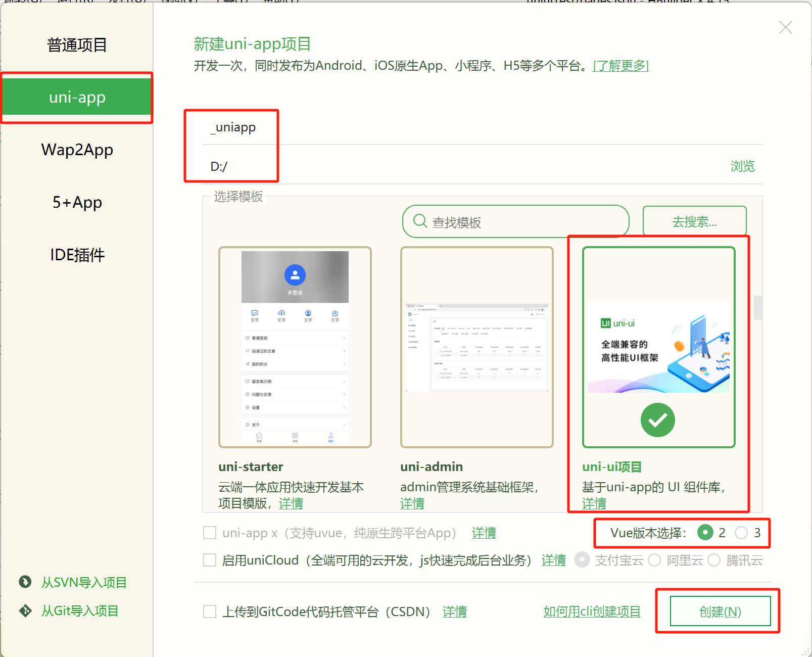
Task: Select the uni-ui项目 template thumbnail
Action: tap(659, 347)
